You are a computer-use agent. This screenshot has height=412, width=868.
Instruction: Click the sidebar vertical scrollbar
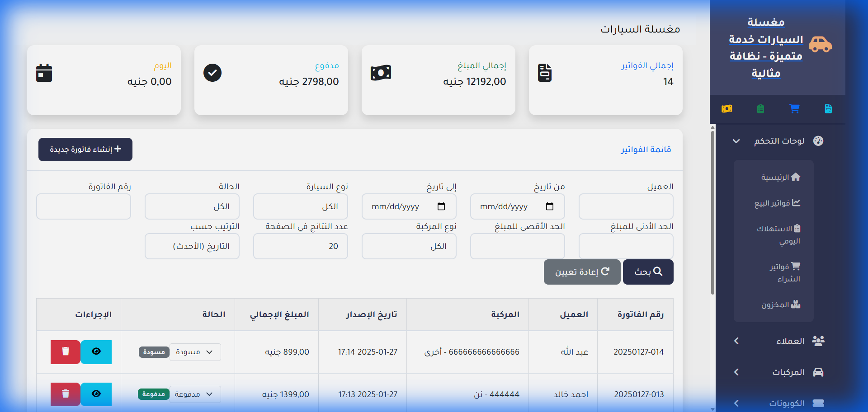713,212
